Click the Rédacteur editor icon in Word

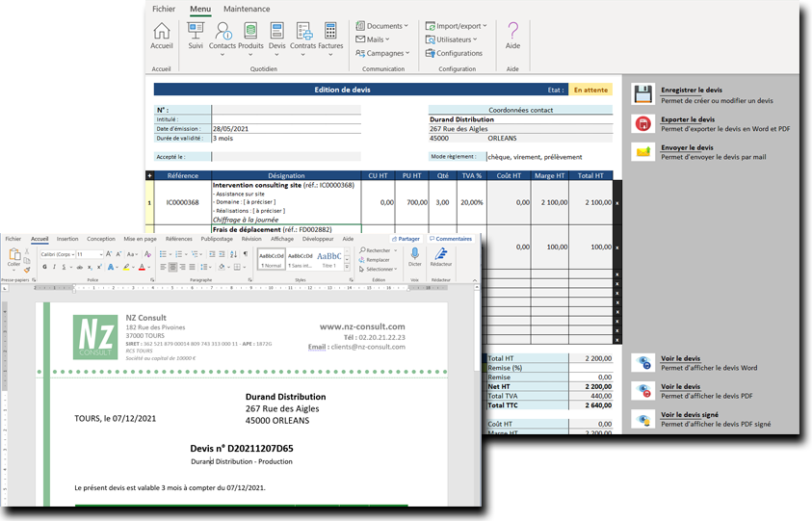click(441, 253)
